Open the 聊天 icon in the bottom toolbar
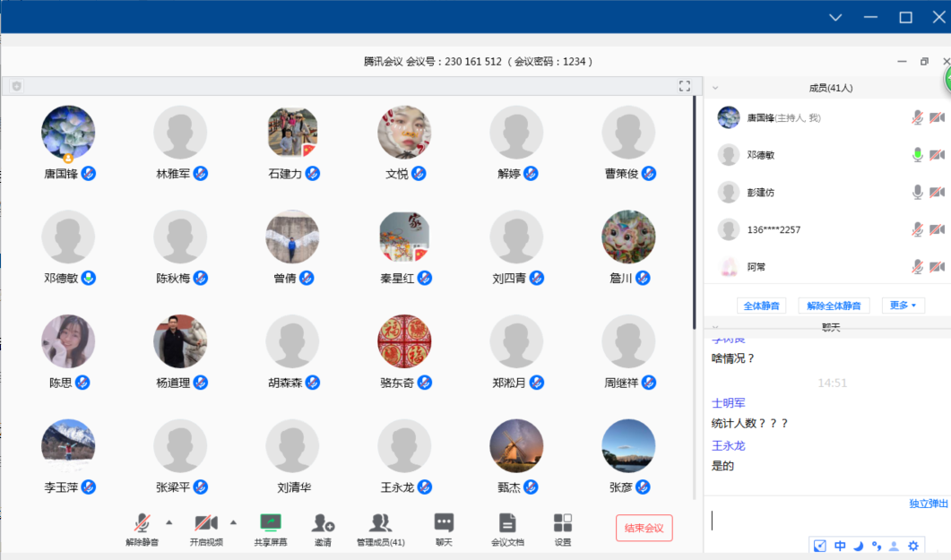The width and height of the screenshot is (951, 560). 444,522
